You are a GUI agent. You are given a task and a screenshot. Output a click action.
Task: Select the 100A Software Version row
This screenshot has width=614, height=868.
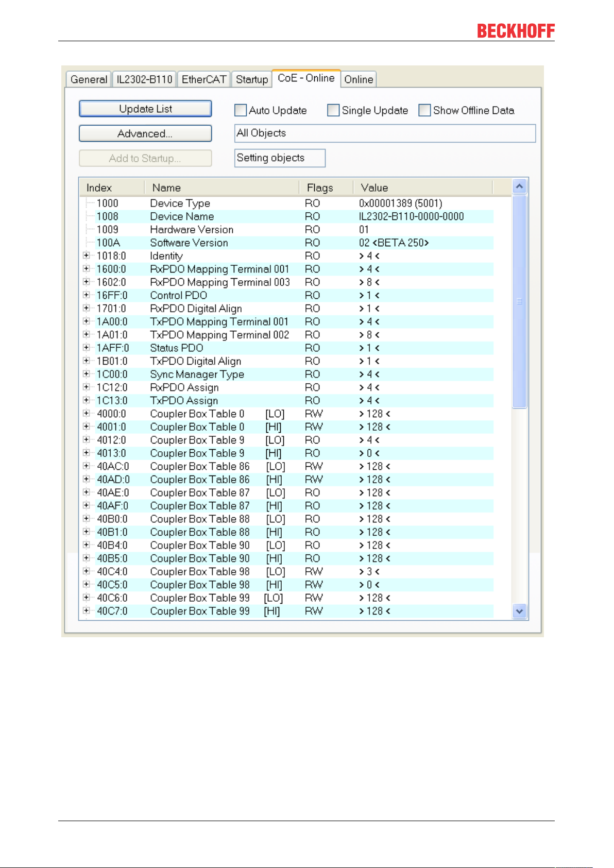[287, 243]
